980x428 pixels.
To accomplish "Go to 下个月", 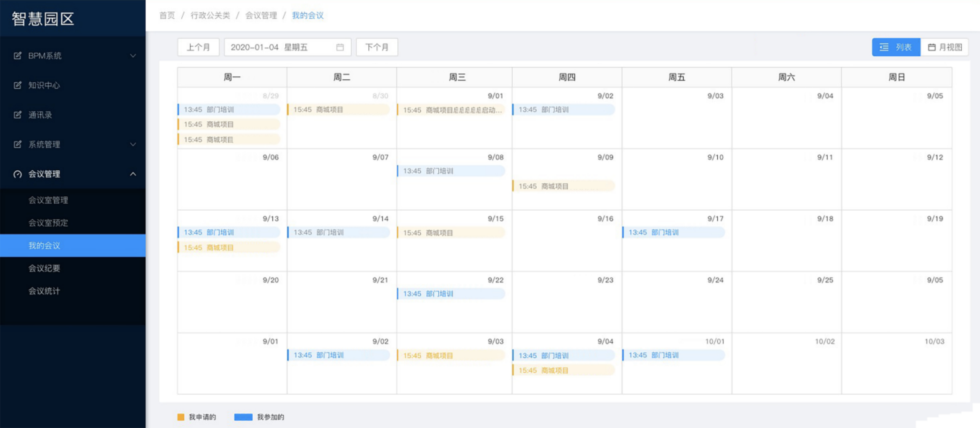I will point(377,47).
